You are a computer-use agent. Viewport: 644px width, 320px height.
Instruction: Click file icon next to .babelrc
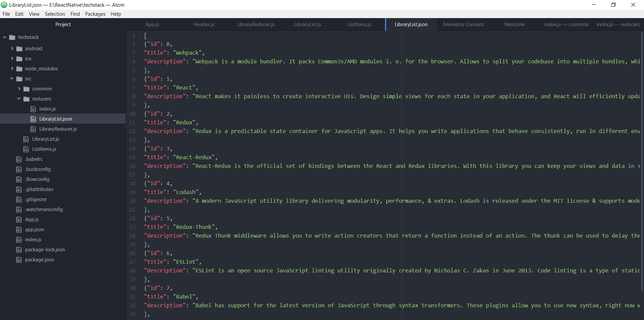click(19, 159)
